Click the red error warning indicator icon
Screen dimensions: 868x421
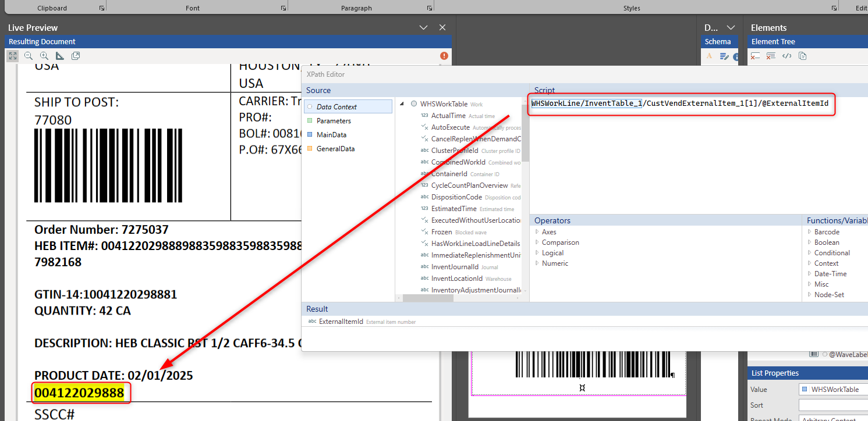[444, 56]
